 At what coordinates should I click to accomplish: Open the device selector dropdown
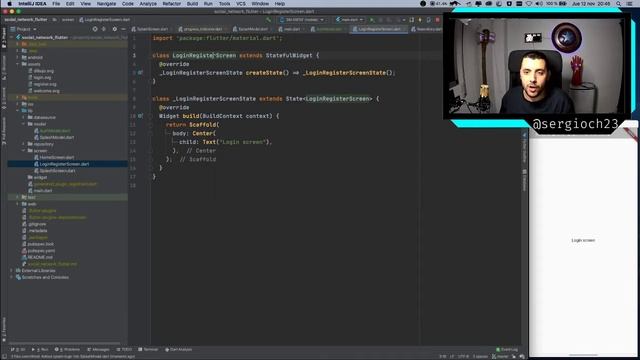[x=302, y=20]
